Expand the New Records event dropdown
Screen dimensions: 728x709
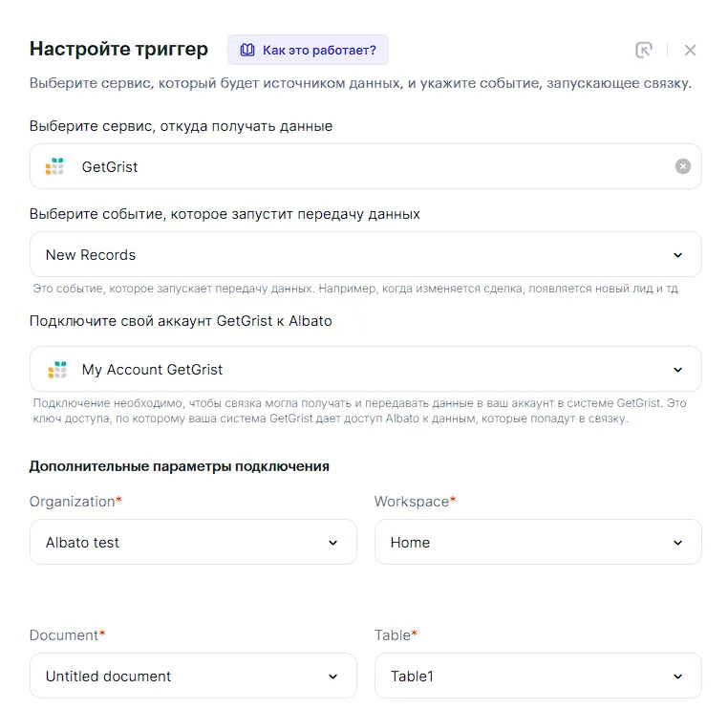point(365,255)
